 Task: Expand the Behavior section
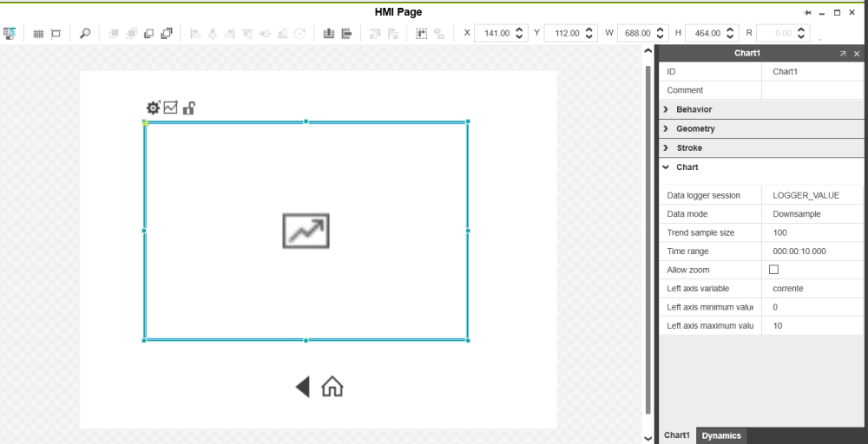pyautogui.click(x=666, y=109)
